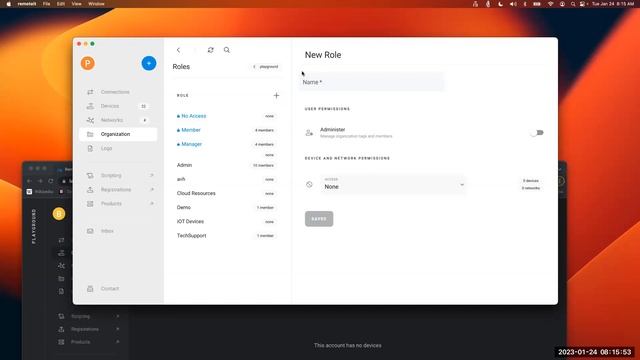This screenshot has width=640, height=360.
Task: Click the refresh icon in Roles toolbar
Action: [x=211, y=50]
